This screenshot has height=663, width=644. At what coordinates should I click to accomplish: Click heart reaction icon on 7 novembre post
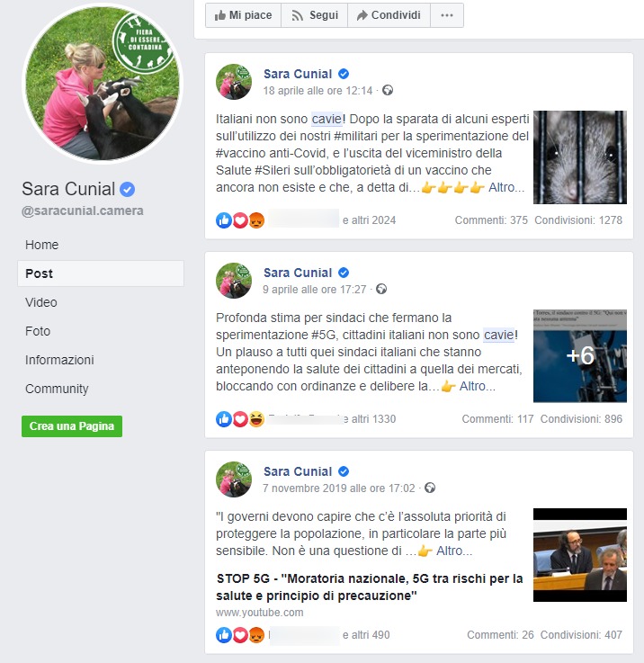point(240,635)
